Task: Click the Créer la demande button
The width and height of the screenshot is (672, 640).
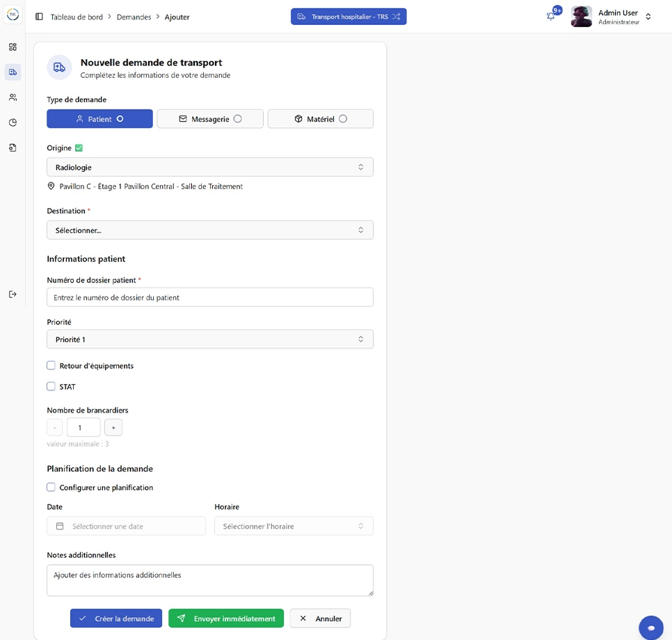Action: click(116, 618)
